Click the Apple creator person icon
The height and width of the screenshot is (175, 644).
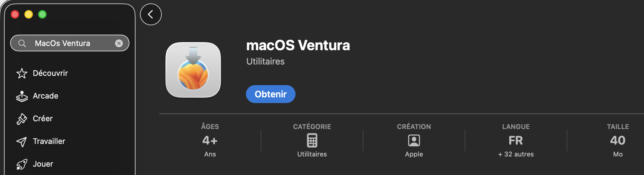(x=414, y=140)
